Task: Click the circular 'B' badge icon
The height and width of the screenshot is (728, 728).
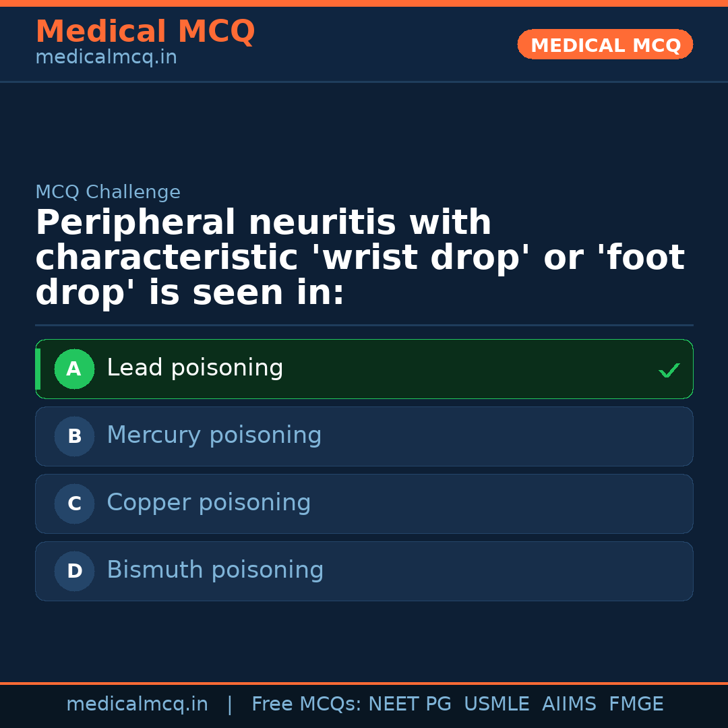Action: 74,436
